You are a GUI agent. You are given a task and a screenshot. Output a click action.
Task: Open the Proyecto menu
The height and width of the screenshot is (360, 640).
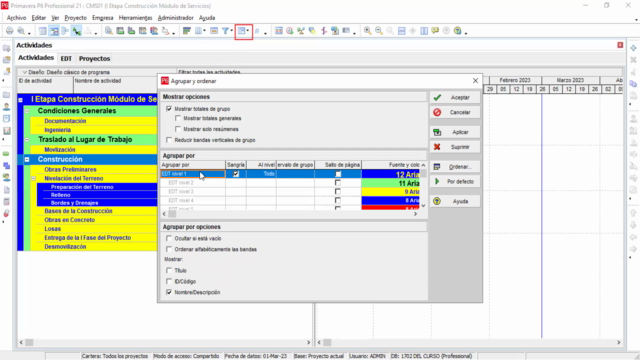click(x=76, y=18)
